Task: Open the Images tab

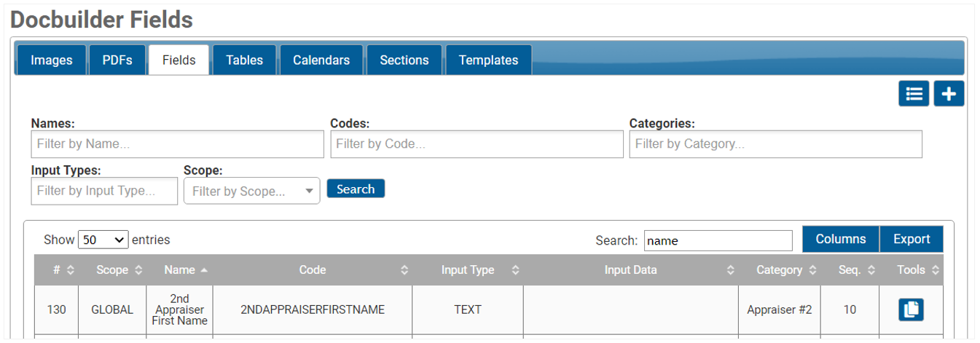Action: 51,60
